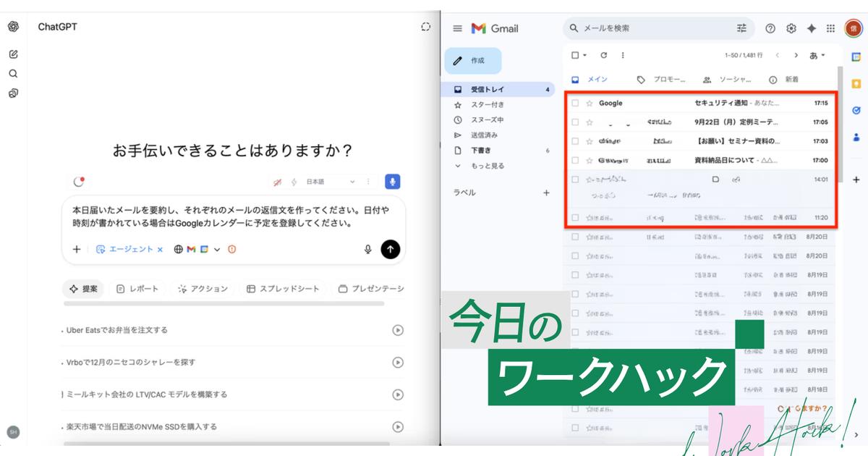Open the library icon in ChatGPT sidebar
This screenshot has height=456, width=868.
coord(13,93)
